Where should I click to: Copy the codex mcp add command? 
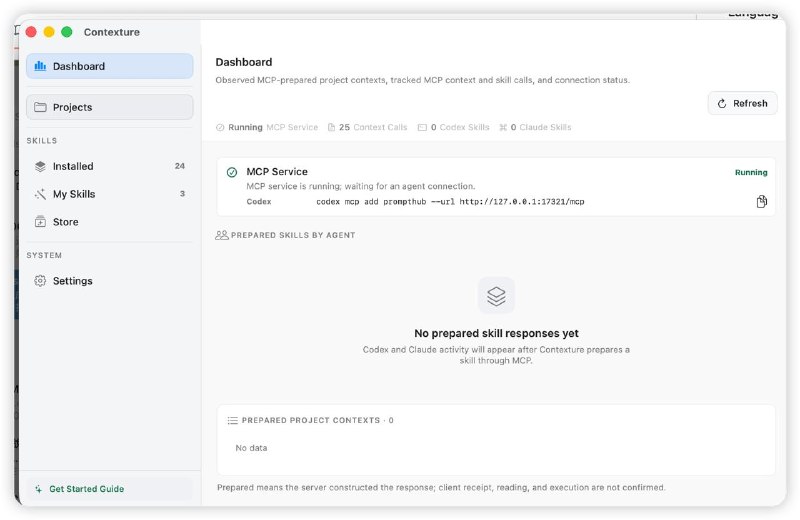click(761, 202)
